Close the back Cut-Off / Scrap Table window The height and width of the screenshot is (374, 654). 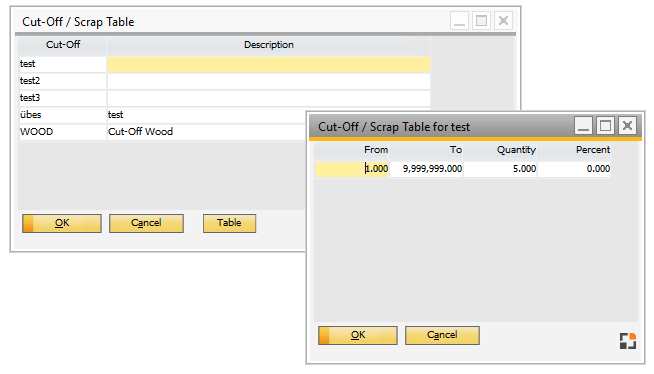503,20
